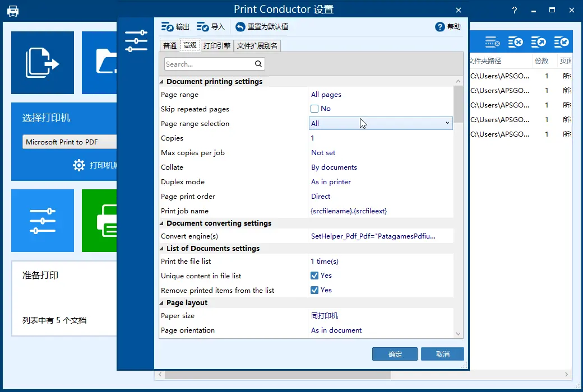Viewport: 583px width, 392px height.
Task: Click the Duplex mode setting label
Action: (x=183, y=181)
